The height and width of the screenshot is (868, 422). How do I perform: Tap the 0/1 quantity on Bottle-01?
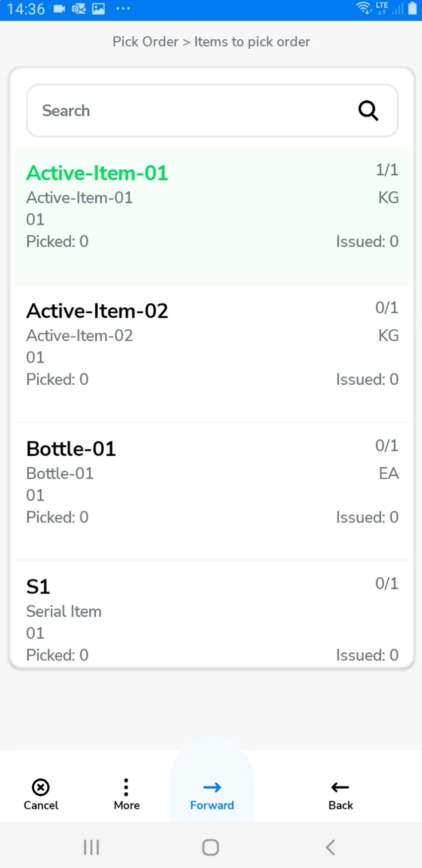point(387,446)
